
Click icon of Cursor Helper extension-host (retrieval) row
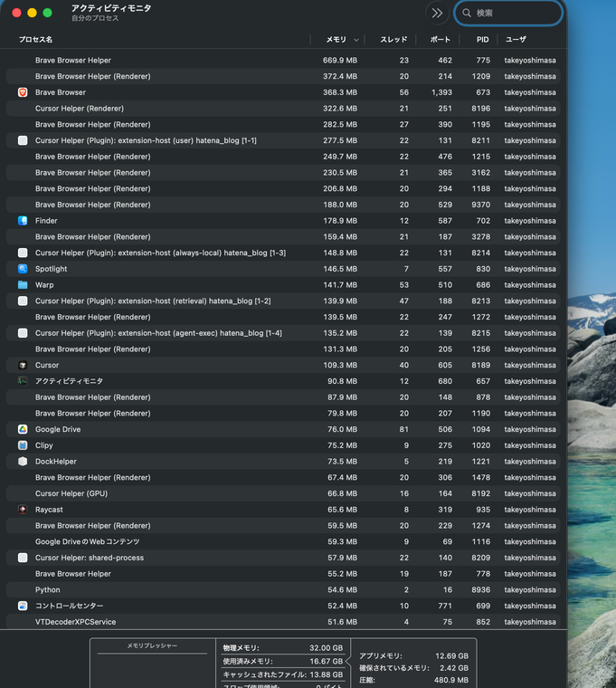point(23,301)
